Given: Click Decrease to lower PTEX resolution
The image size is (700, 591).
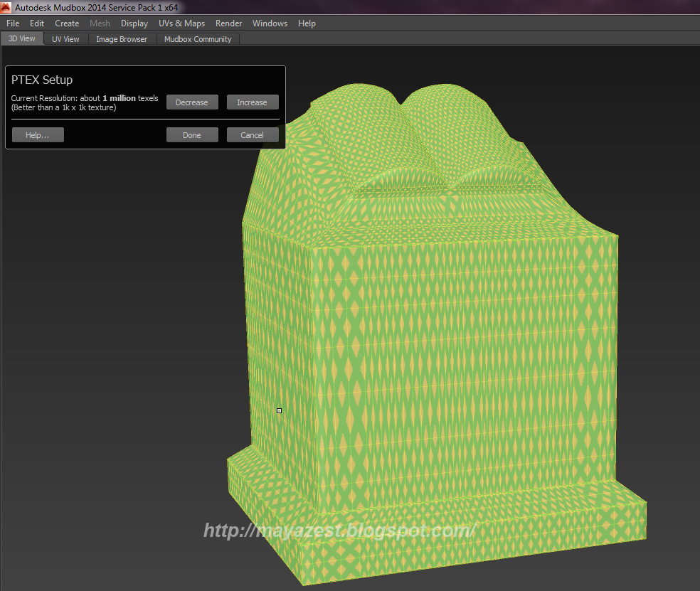Looking at the screenshot, I should tap(192, 102).
